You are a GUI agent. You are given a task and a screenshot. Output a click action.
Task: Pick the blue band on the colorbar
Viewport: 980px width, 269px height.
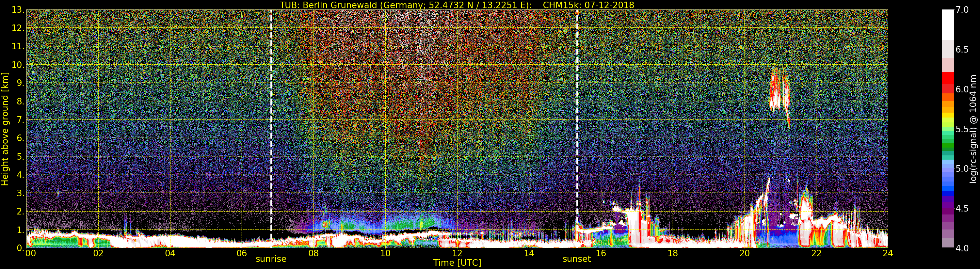point(947,186)
